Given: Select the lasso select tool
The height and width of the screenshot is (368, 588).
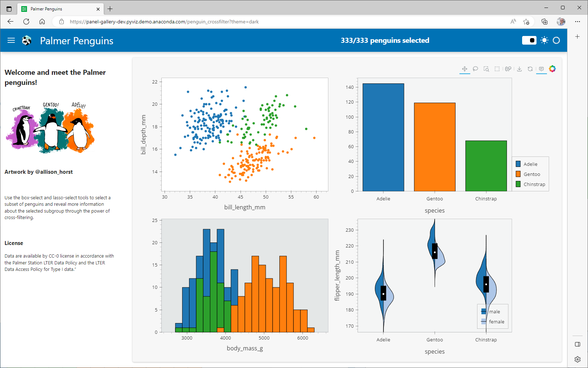Looking at the screenshot, I should coord(475,69).
